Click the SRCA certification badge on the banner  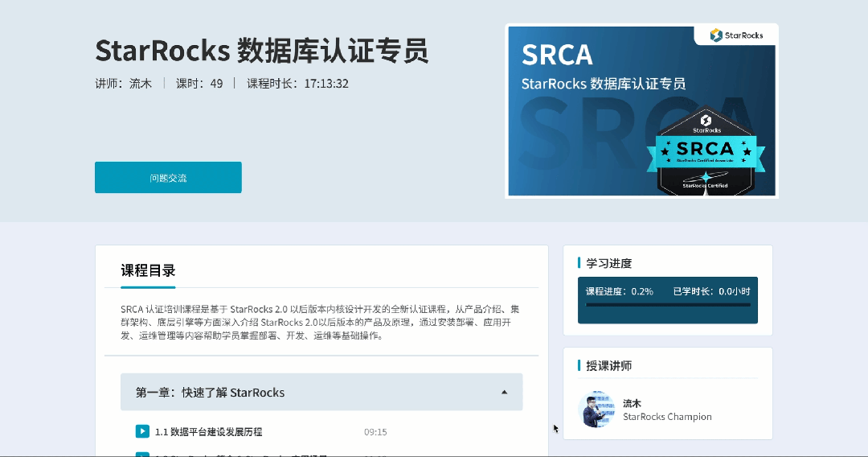(706, 150)
